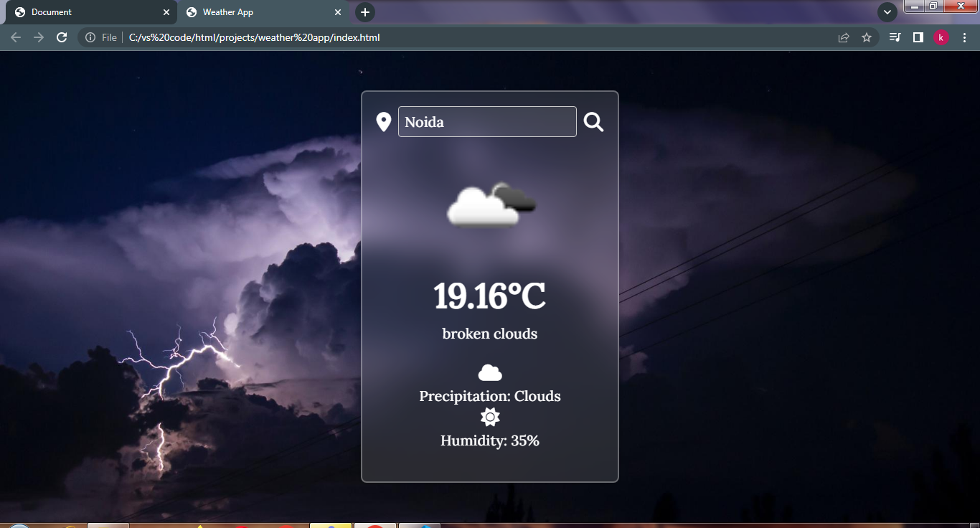Viewport: 980px width, 528px height.
Task: Go back to the previous page
Action: [x=16, y=37]
